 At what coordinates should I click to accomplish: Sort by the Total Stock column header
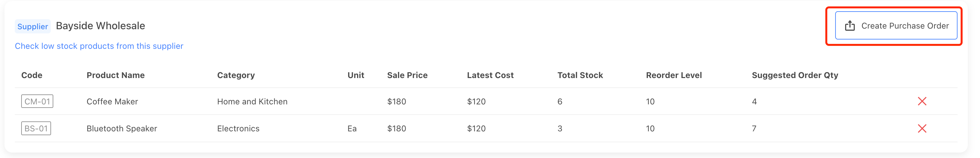(580, 75)
